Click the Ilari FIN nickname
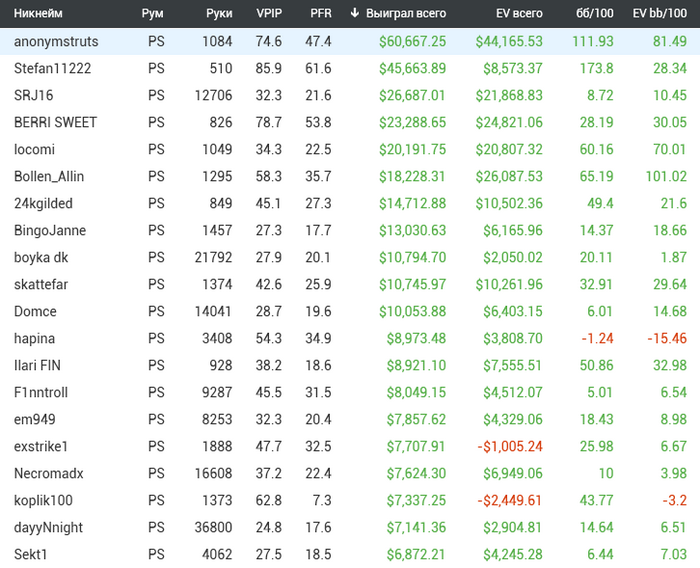This screenshot has height=568, width=700. [x=37, y=365]
